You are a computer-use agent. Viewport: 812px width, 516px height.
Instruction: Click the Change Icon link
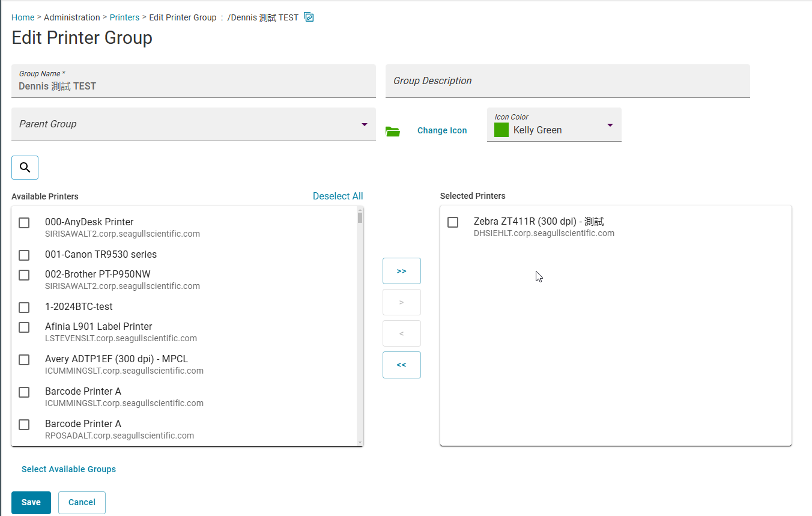coord(442,130)
